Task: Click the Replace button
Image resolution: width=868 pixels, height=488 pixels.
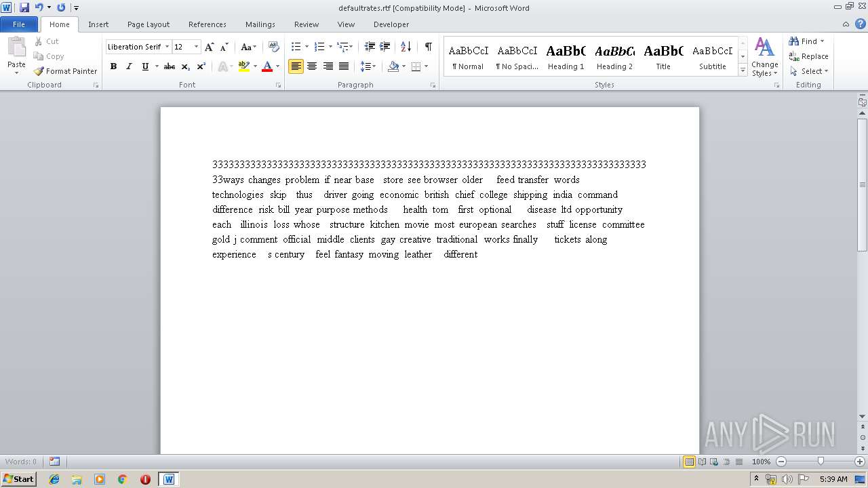Action: click(808, 56)
